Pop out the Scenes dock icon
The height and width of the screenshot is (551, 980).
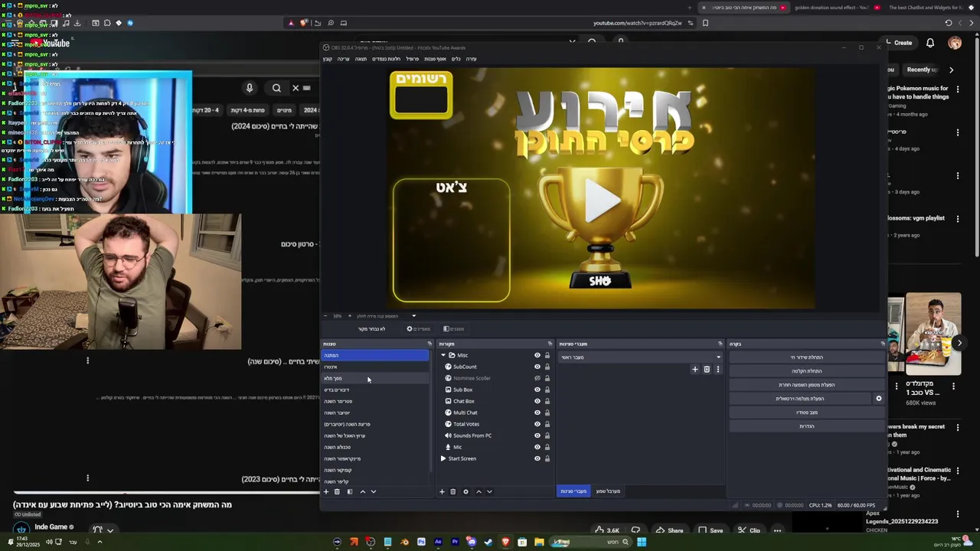[430, 344]
